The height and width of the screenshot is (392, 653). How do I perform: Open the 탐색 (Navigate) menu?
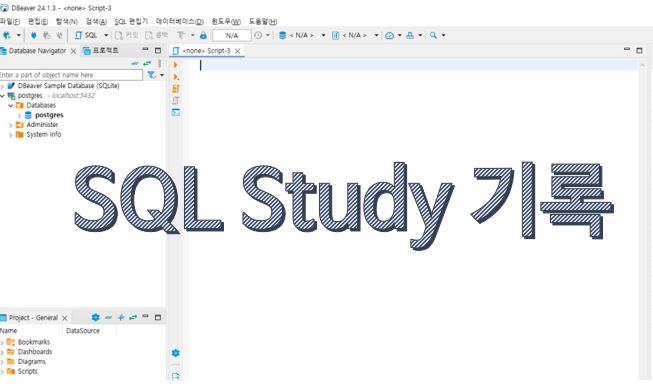(67, 22)
